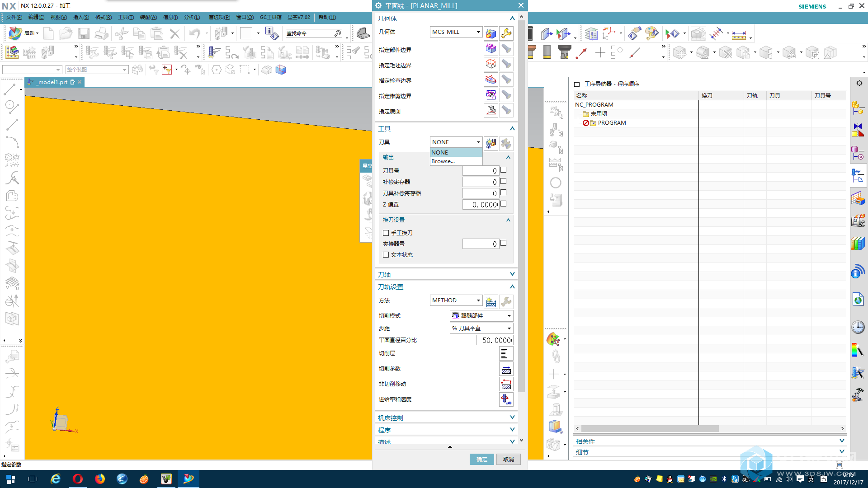868x488 pixels.
Task: Click the Cut scissors icon in the toolbar
Action: click(122, 33)
